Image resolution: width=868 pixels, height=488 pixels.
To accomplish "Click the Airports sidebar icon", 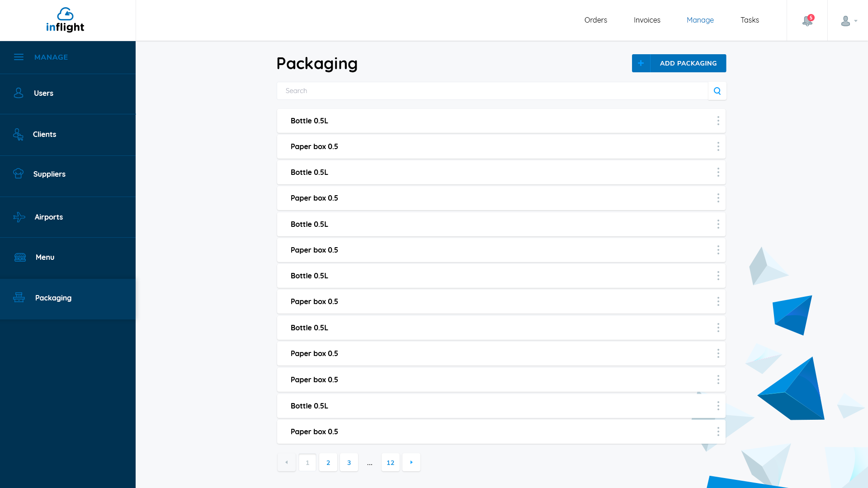I will (x=19, y=216).
